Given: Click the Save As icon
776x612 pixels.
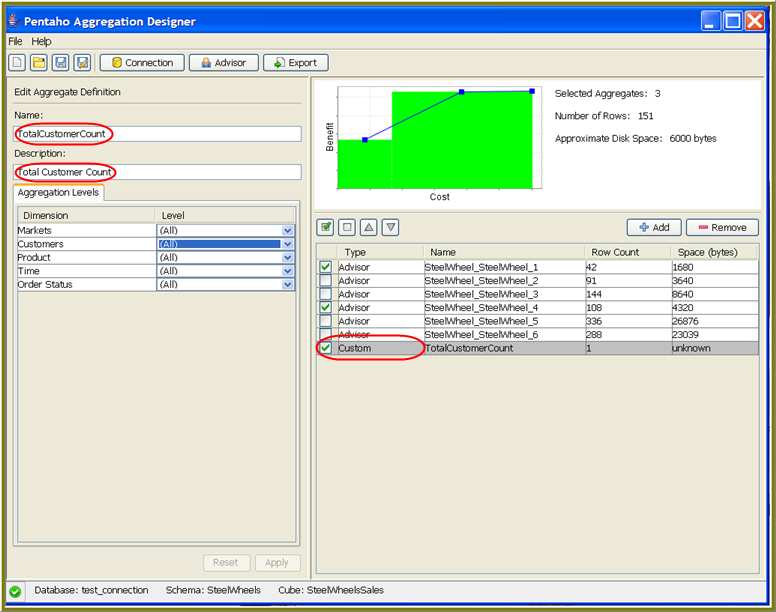Looking at the screenshot, I should 82,63.
